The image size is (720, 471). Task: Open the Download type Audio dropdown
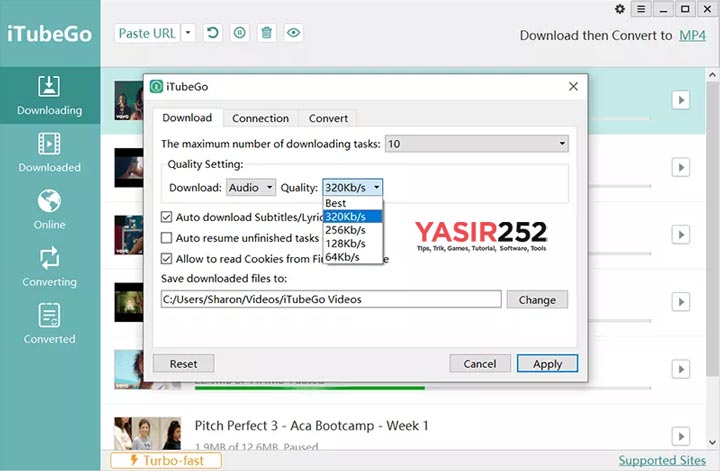click(x=251, y=187)
